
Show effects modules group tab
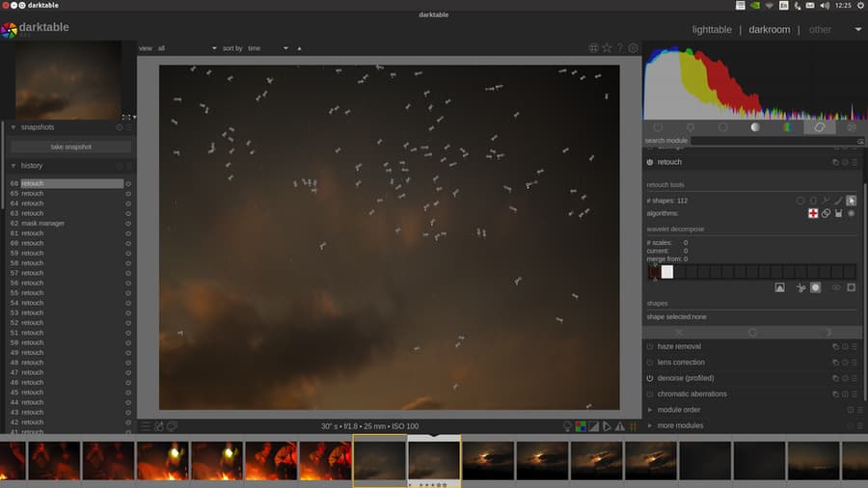point(852,127)
